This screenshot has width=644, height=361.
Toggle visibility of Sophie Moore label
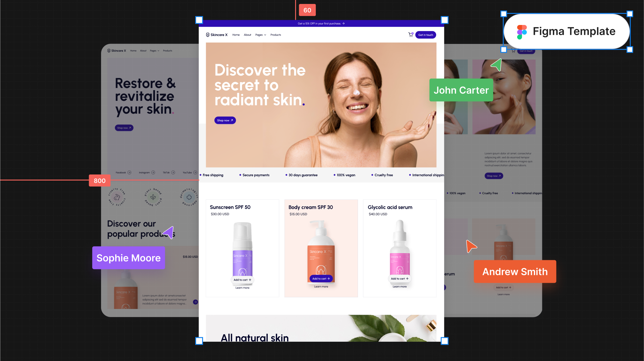coord(128,258)
